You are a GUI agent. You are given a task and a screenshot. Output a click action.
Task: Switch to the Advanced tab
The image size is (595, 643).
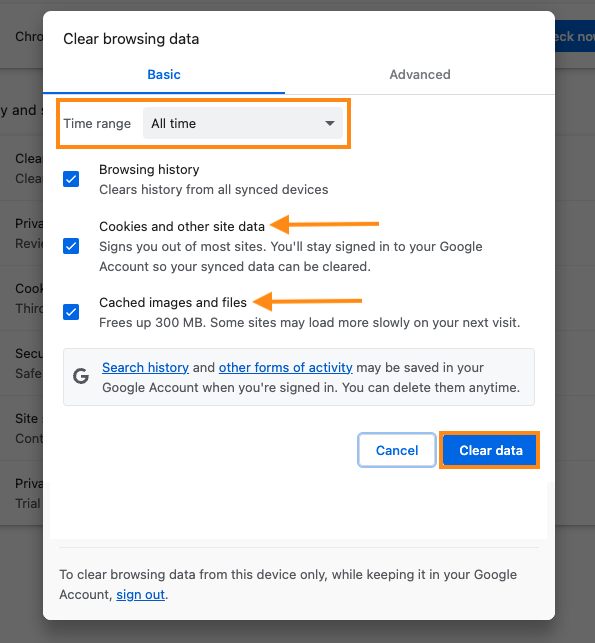[420, 74]
